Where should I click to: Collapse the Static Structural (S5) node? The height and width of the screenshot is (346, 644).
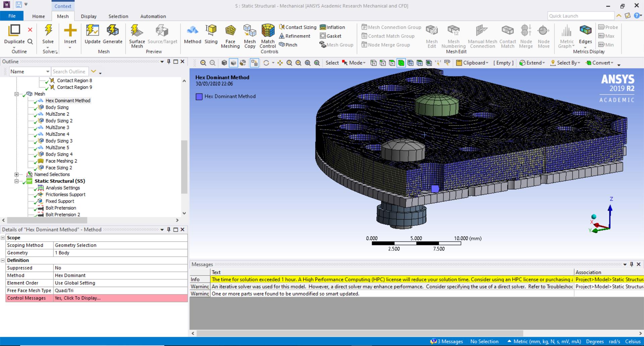[16, 181]
